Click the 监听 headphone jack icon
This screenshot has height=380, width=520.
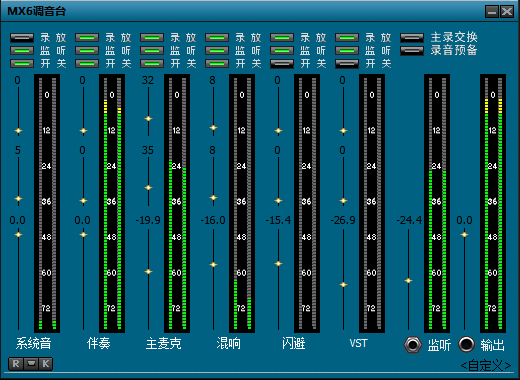[x=413, y=345]
